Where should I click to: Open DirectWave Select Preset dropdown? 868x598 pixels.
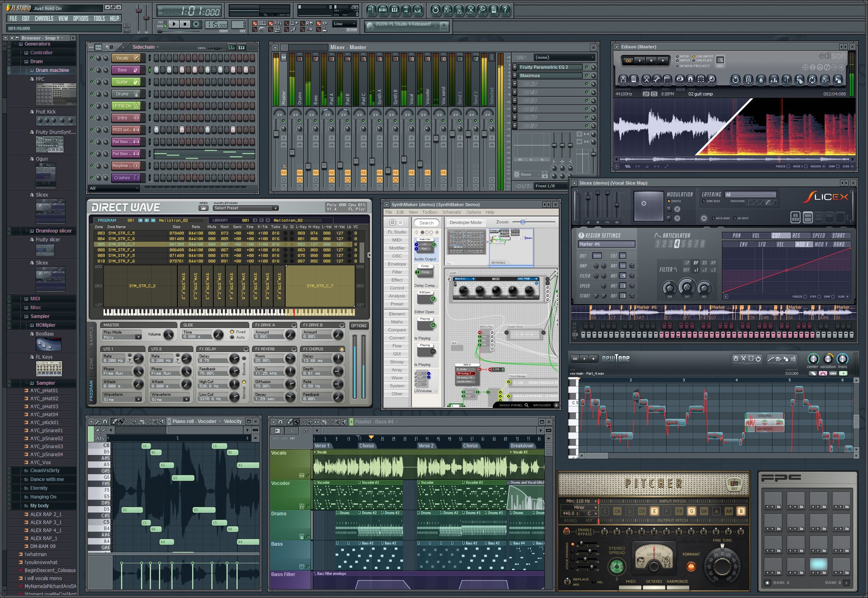coord(245,208)
